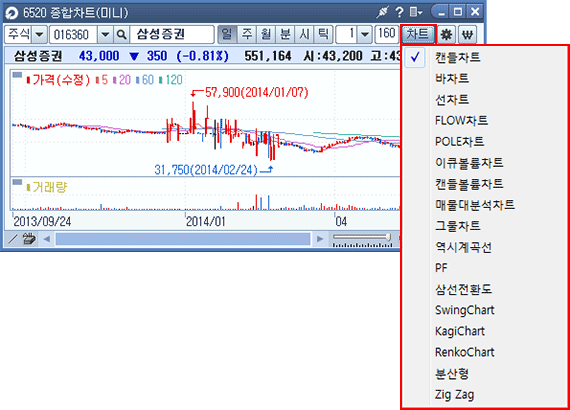This screenshot has height=410, width=570.
Task: Click the app logo icon in title bar
Action: 12,13
